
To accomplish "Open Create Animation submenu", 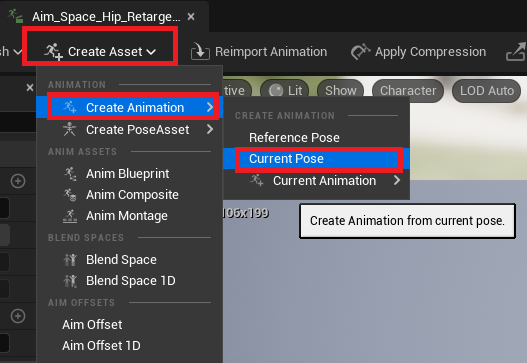I will click(x=129, y=108).
